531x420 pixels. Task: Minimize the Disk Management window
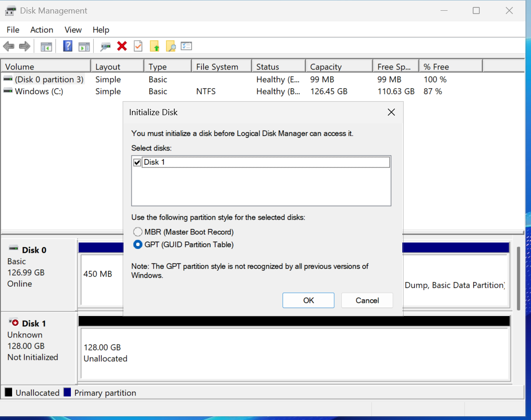pyautogui.click(x=444, y=11)
